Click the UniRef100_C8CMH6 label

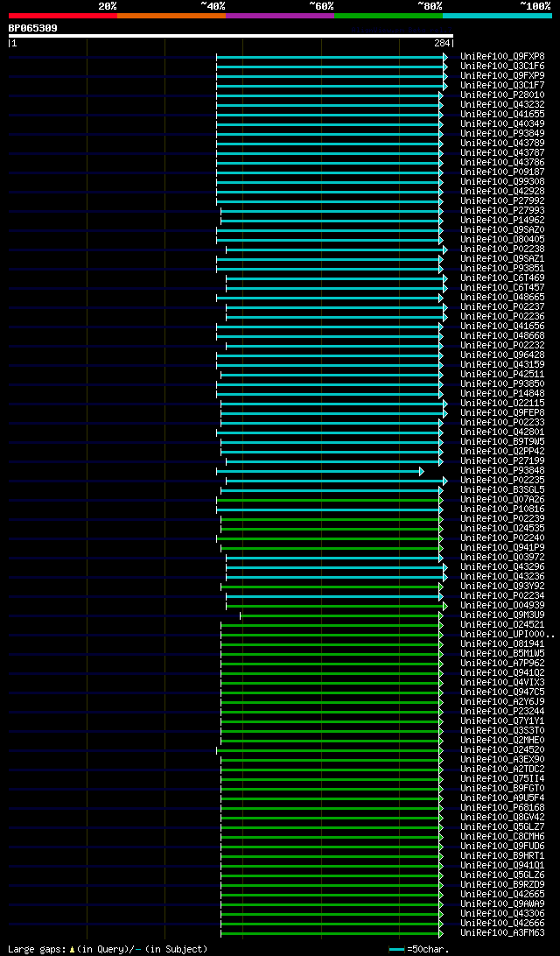coord(503,836)
